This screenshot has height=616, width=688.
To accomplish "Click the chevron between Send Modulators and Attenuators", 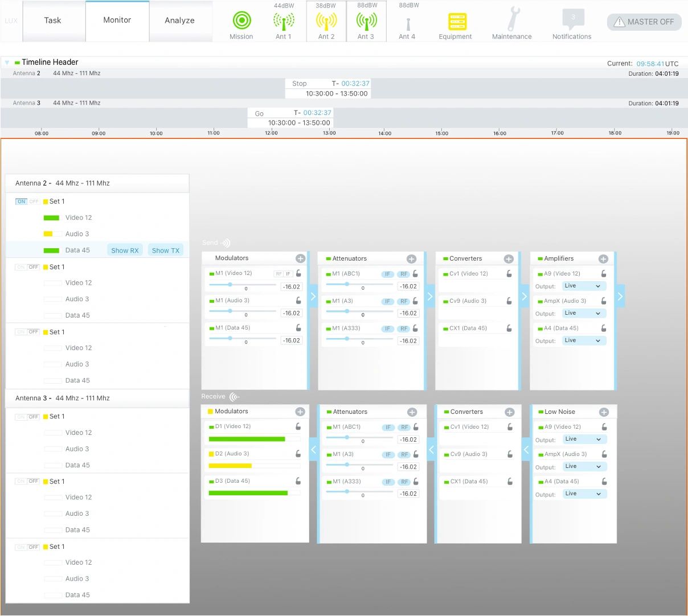I will point(313,296).
